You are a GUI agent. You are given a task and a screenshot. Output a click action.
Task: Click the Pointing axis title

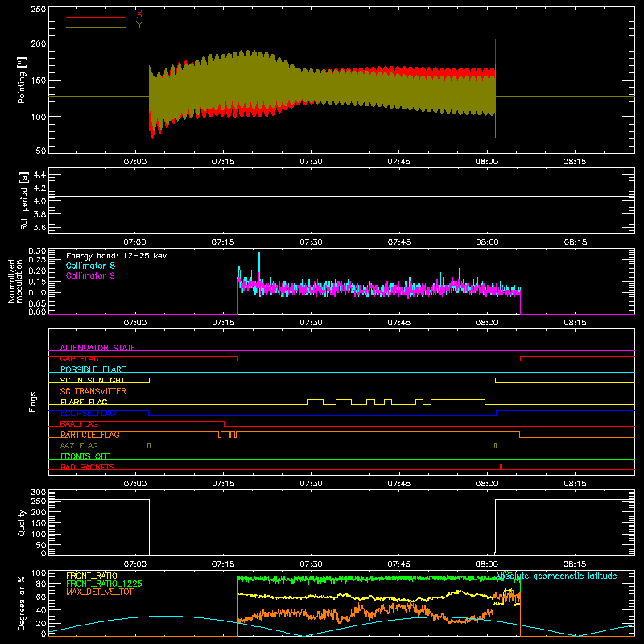pyautogui.click(x=22, y=80)
